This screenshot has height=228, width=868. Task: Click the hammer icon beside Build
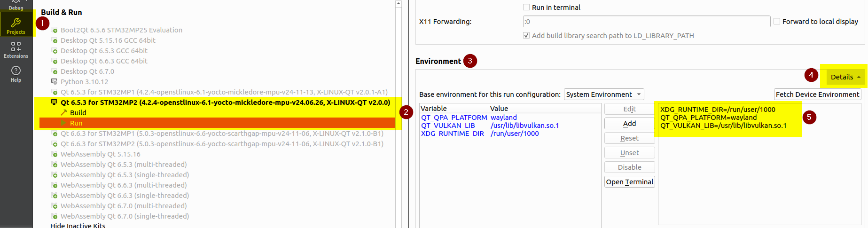click(x=64, y=113)
